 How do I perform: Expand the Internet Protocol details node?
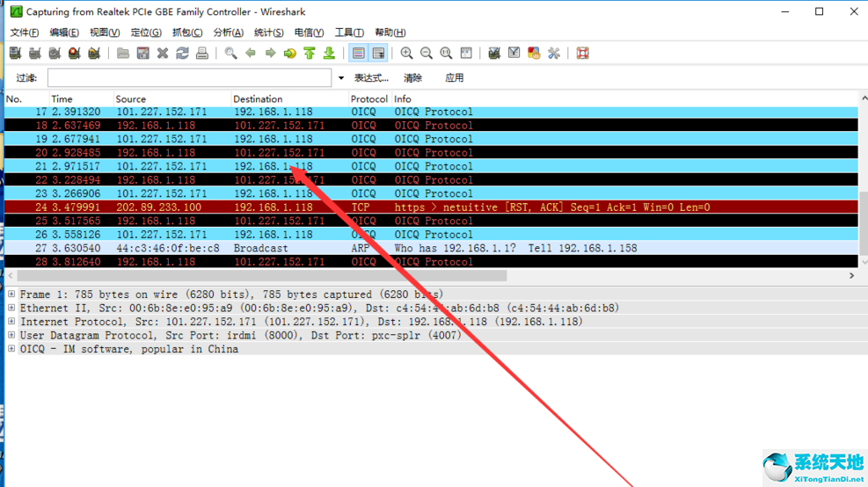11,321
